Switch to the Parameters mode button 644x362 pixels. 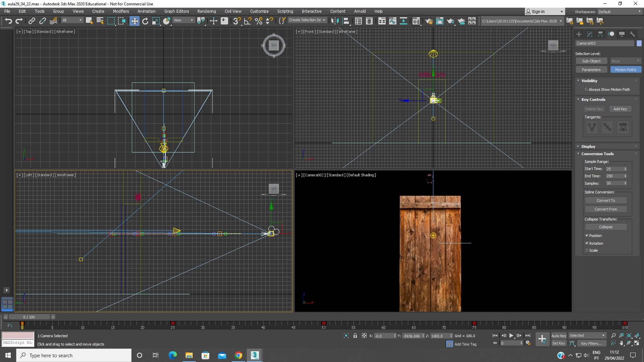click(x=591, y=70)
